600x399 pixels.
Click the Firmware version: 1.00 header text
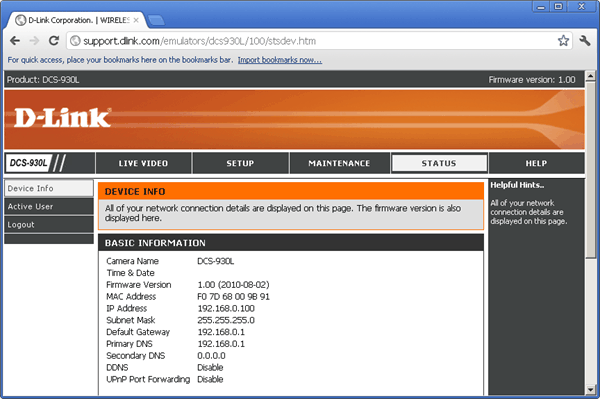pos(532,80)
